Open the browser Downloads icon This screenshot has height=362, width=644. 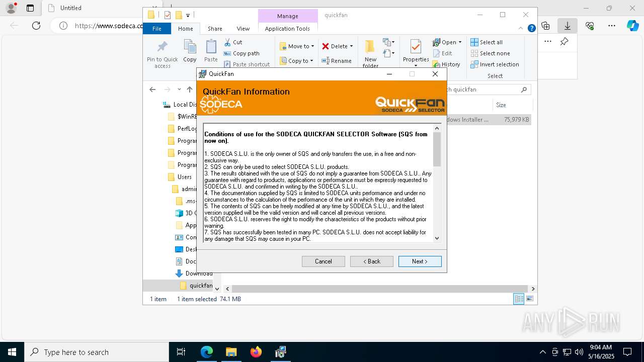coord(568,26)
